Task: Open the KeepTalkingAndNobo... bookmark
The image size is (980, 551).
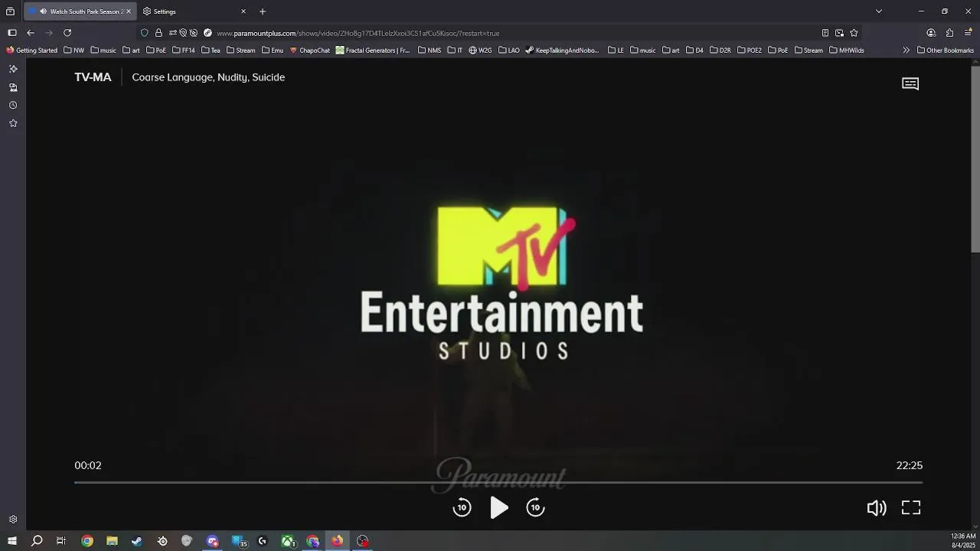Action: click(562, 51)
